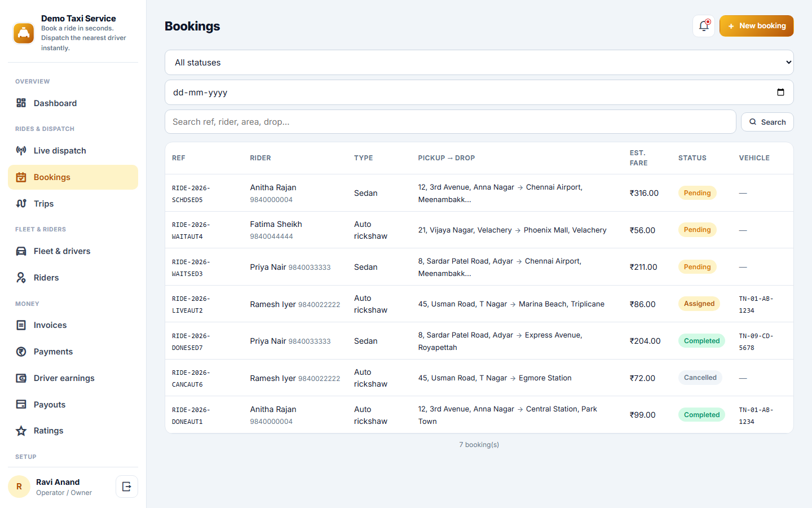Open the Ratings page

coord(73,431)
